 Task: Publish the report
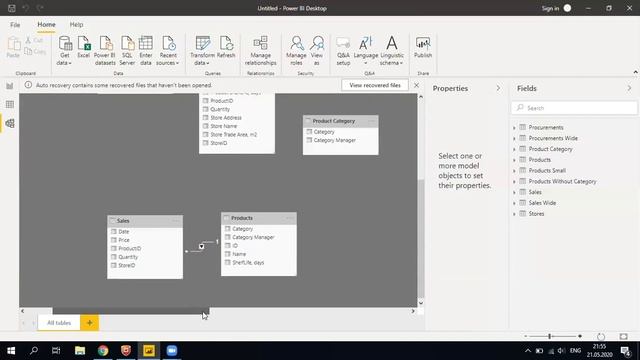(423, 47)
